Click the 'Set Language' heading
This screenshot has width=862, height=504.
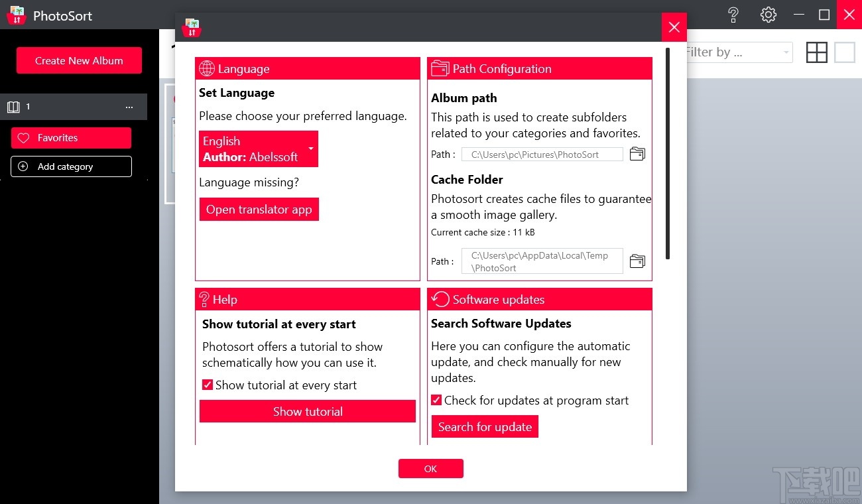coord(237,93)
